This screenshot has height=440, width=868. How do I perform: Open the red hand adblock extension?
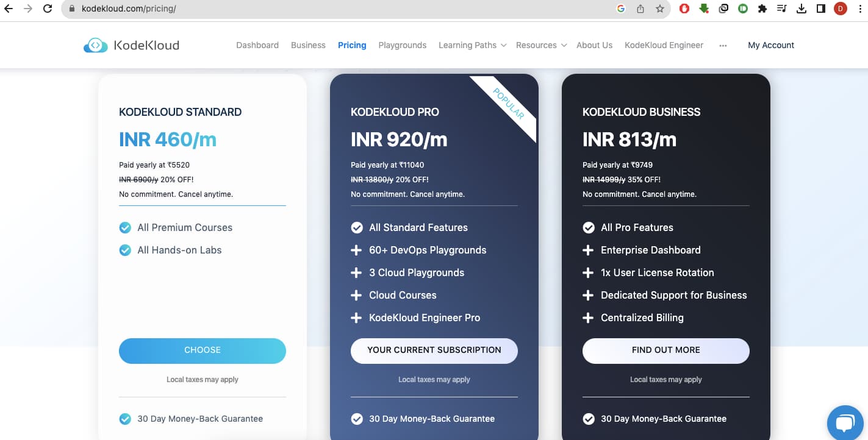pyautogui.click(x=684, y=9)
